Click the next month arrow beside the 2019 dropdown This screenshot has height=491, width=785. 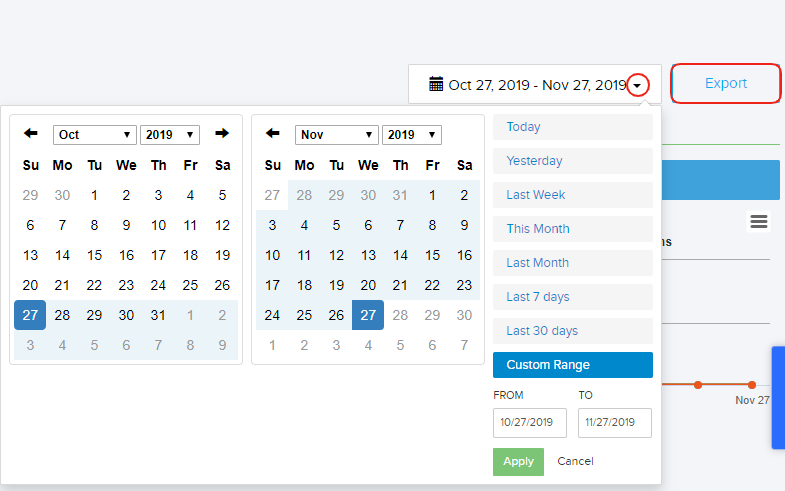222,134
